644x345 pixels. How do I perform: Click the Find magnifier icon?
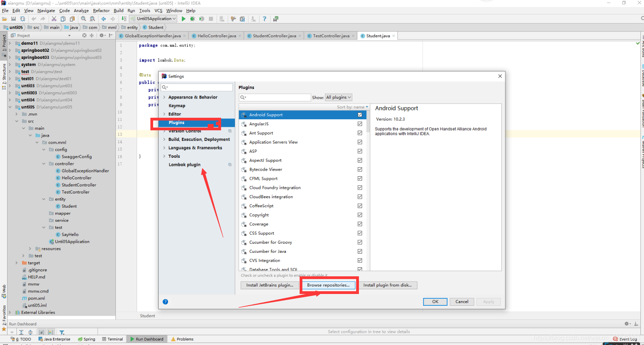pyautogui.click(x=83, y=19)
